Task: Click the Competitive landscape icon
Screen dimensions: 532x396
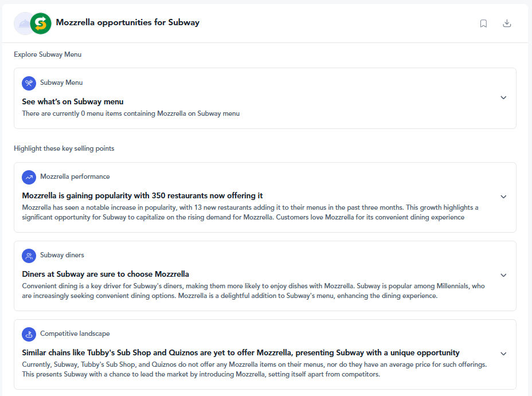Action: [29, 334]
